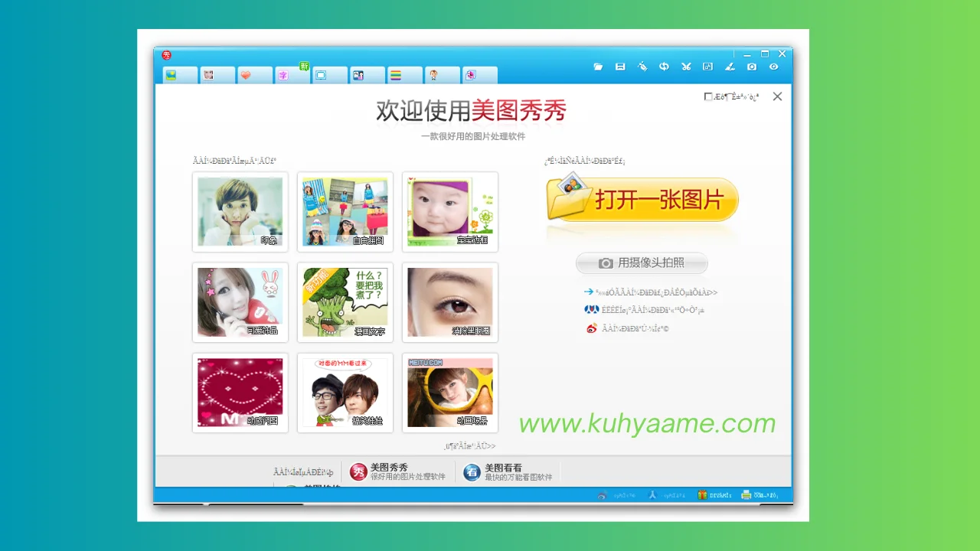This screenshot has width=980, height=551.
Task: Click the red 秀 app logo in title bar
Action: (166, 55)
